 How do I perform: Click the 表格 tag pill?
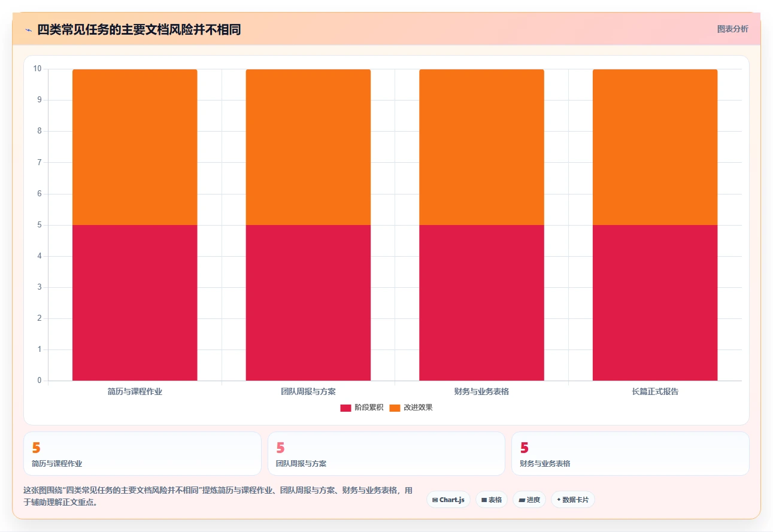(x=492, y=500)
